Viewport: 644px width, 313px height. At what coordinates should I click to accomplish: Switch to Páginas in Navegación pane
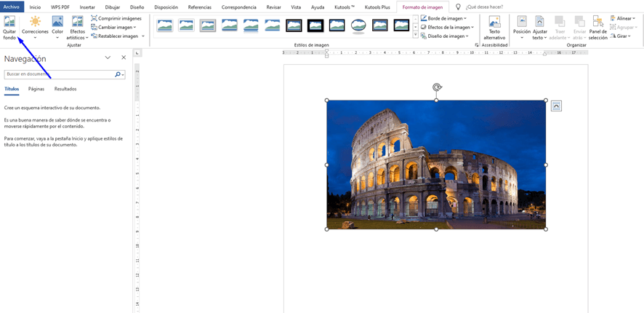[36, 89]
